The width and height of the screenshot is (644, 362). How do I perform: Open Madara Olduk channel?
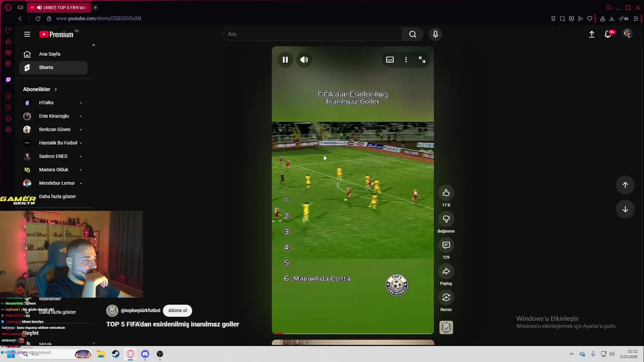53,170
